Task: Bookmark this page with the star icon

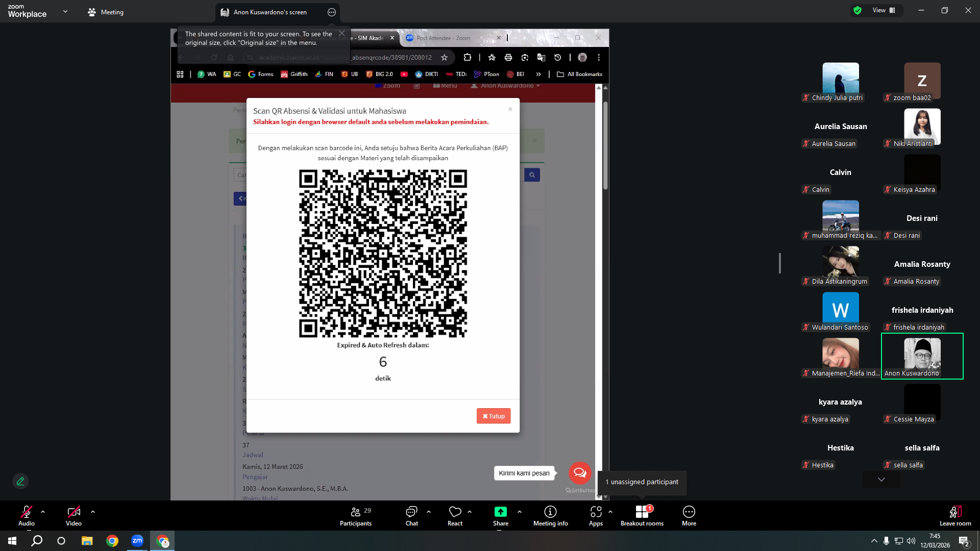Action: click(444, 58)
